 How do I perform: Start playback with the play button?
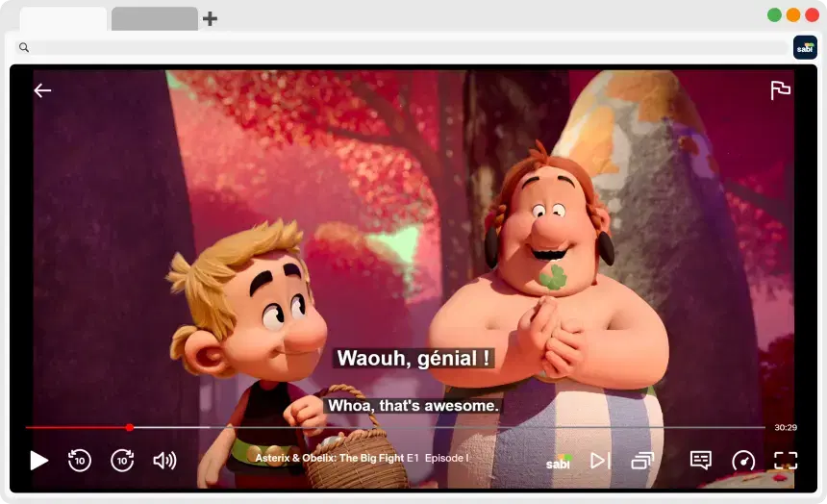38,460
